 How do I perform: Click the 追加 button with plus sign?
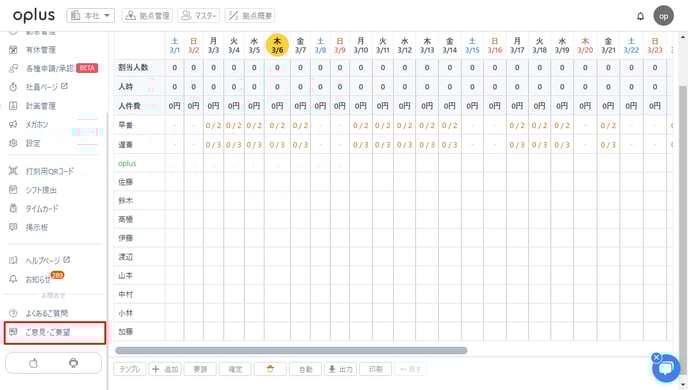(x=165, y=369)
